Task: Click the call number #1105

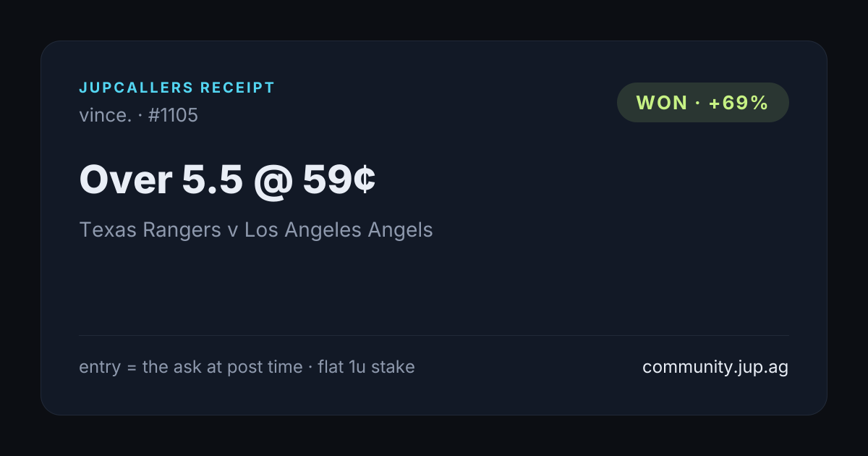Action: [x=173, y=115]
